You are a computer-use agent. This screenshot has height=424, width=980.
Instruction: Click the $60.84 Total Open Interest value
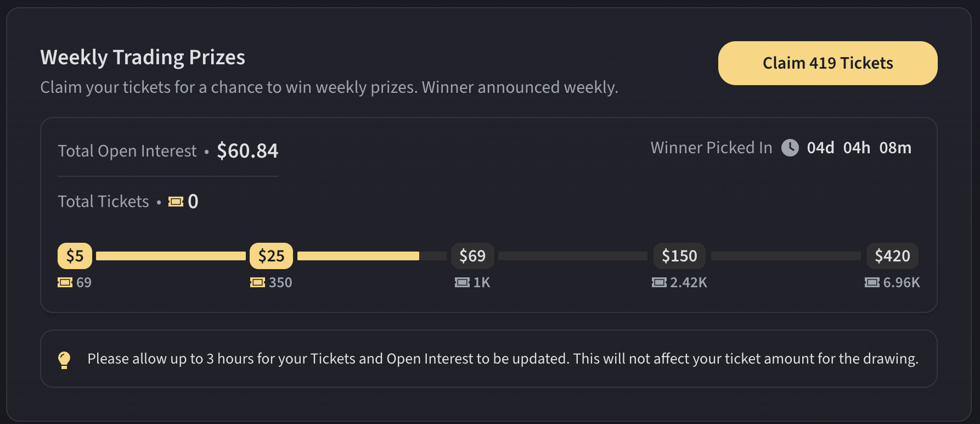[247, 151]
